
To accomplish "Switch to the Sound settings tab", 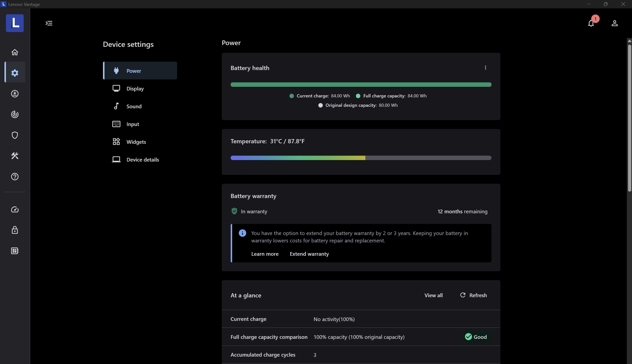I will (x=134, y=106).
